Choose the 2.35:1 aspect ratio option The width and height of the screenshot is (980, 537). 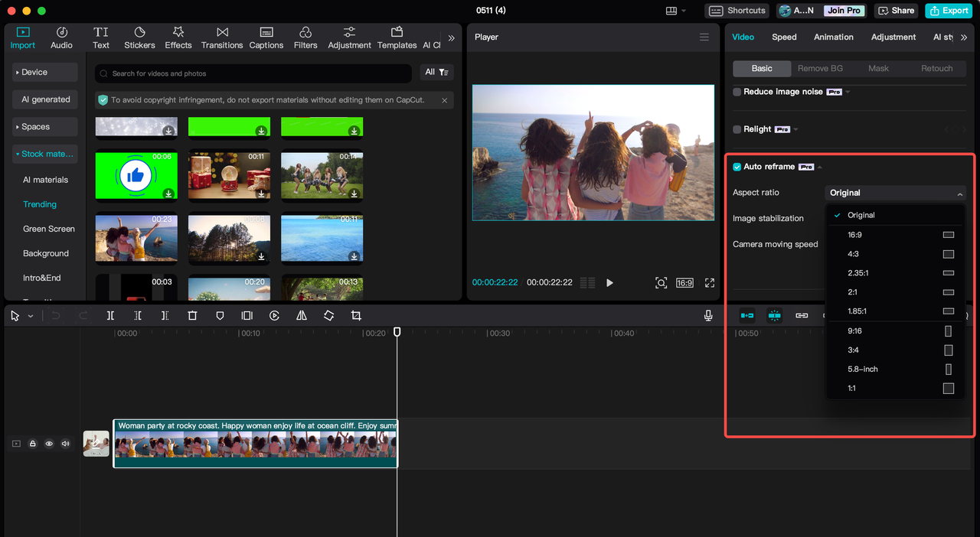click(895, 273)
